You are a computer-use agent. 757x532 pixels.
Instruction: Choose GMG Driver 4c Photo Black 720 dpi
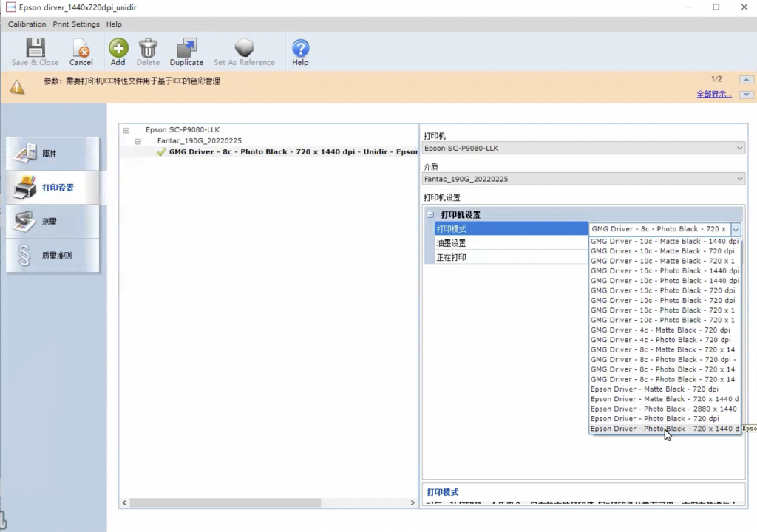(x=665, y=340)
